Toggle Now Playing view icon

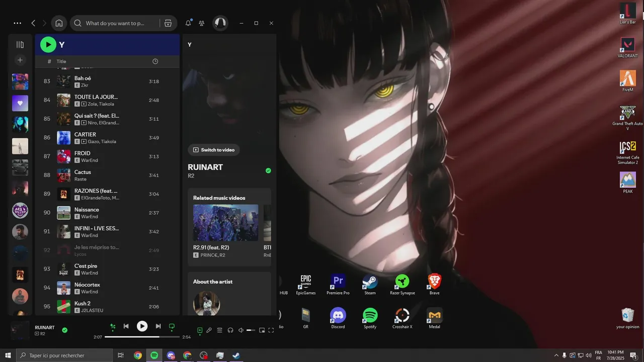[200, 330]
